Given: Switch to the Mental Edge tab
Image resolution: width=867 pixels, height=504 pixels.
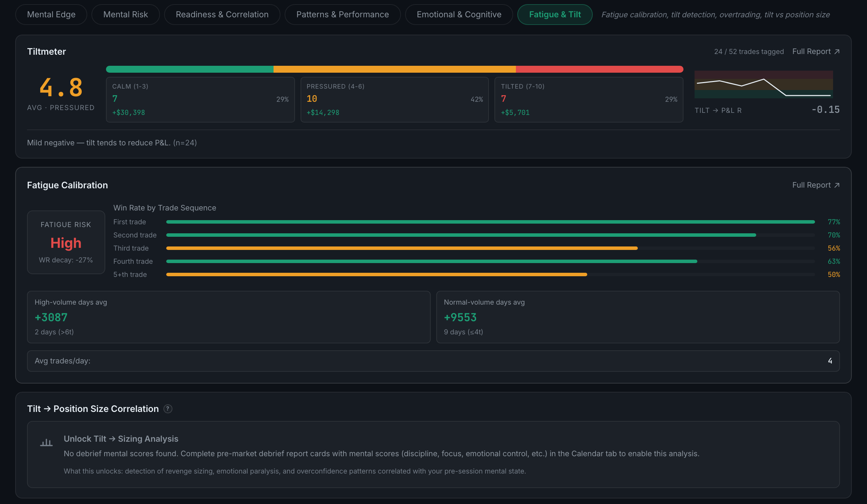Looking at the screenshot, I should 51,15.
